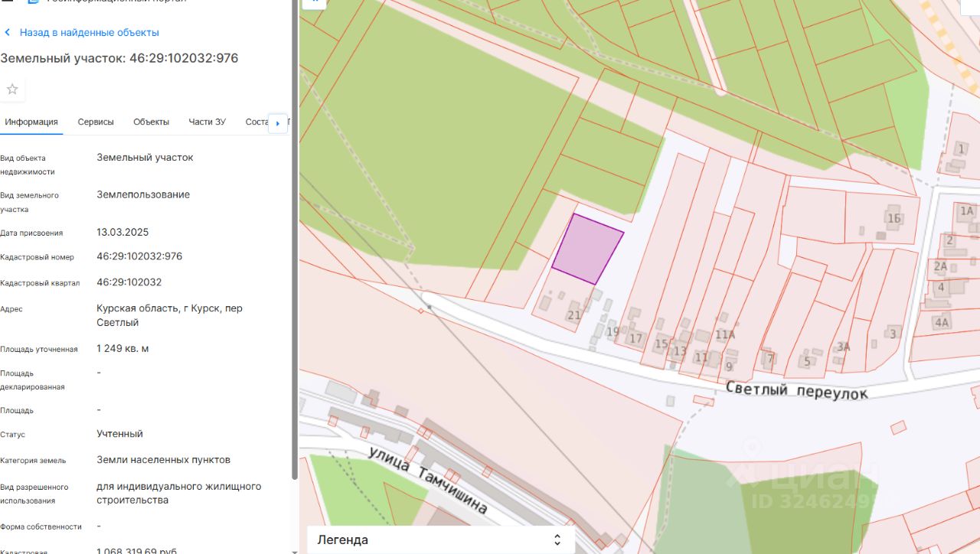The image size is (980, 554).
Task: Click house number 11А on the map
Action: 725,335
